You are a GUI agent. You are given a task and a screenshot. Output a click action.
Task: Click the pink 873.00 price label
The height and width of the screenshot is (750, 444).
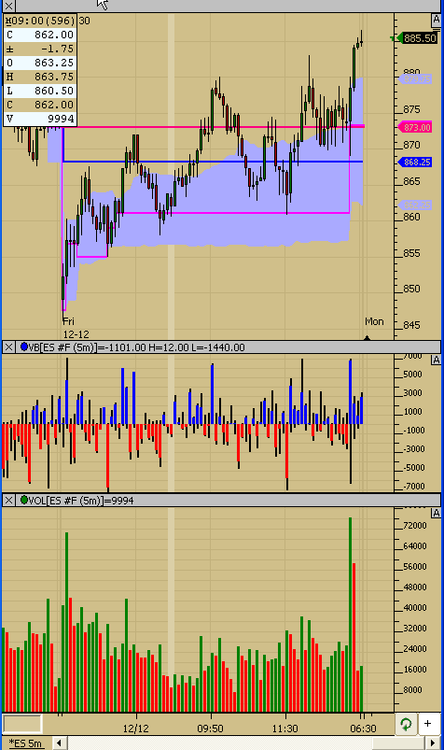[x=415, y=127]
